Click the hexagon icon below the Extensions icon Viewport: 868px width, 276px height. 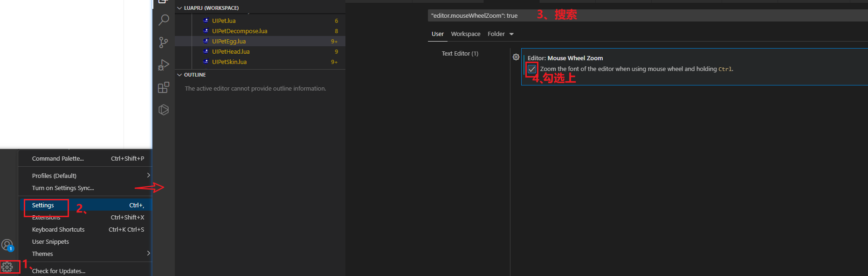tap(164, 110)
